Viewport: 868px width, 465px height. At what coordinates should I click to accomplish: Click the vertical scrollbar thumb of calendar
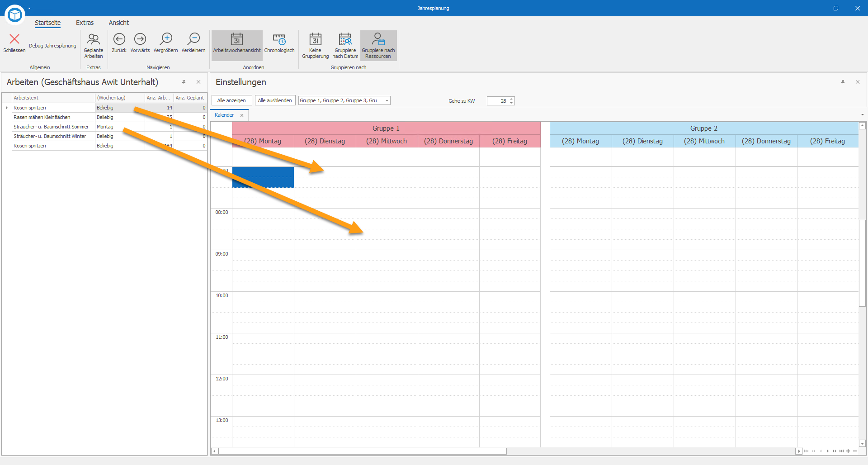[862, 263]
